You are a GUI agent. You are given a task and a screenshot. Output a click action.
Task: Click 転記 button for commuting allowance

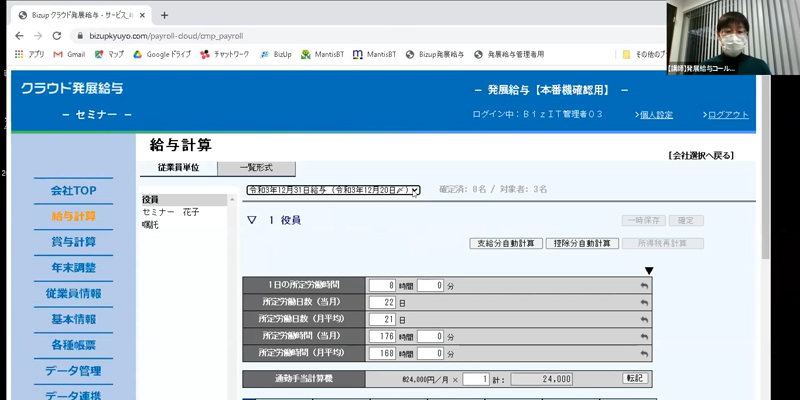[635, 378]
